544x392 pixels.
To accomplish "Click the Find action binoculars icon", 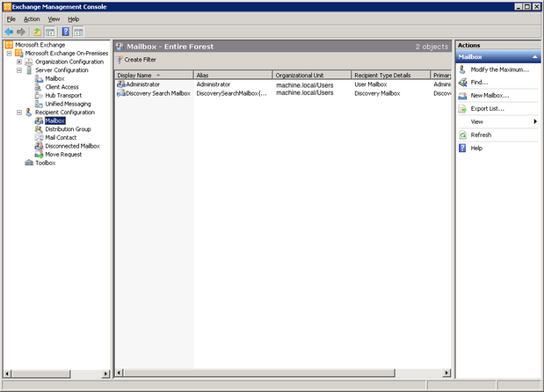I will (462, 83).
